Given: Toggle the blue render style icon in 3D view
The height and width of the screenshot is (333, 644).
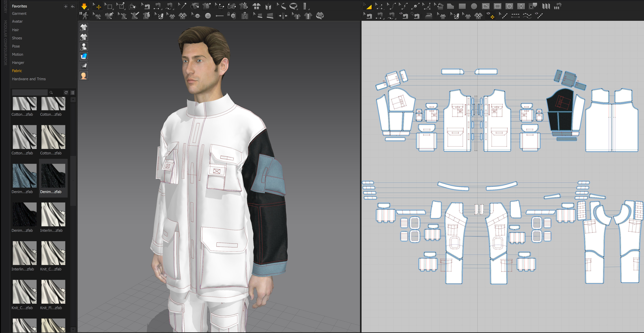Looking at the screenshot, I should point(84,56).
